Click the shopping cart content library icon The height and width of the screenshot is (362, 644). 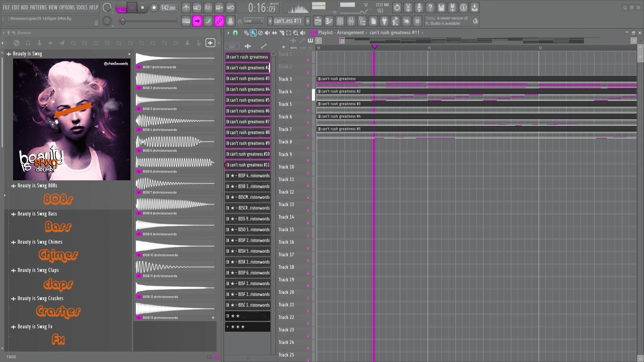point(417,21)
